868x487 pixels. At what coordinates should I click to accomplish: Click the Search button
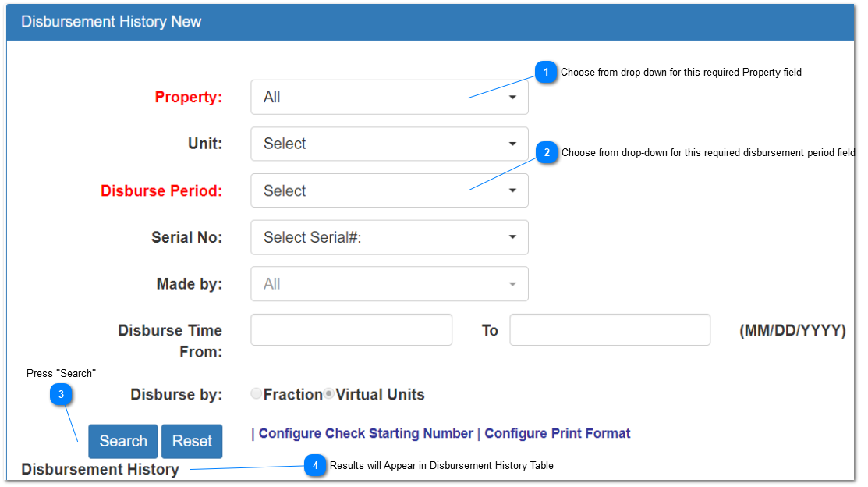click(123, 441)
